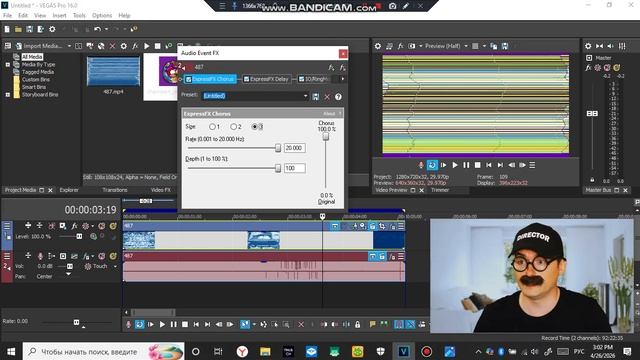640x360 pixels.
Task: Open a project via folder icon
Action: pos(18,29)
